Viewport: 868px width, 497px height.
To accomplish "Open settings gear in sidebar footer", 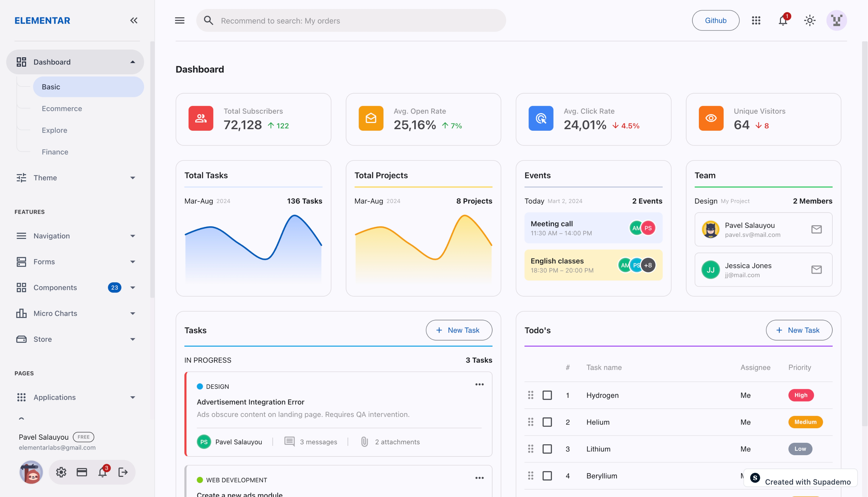I will [61, 472].
